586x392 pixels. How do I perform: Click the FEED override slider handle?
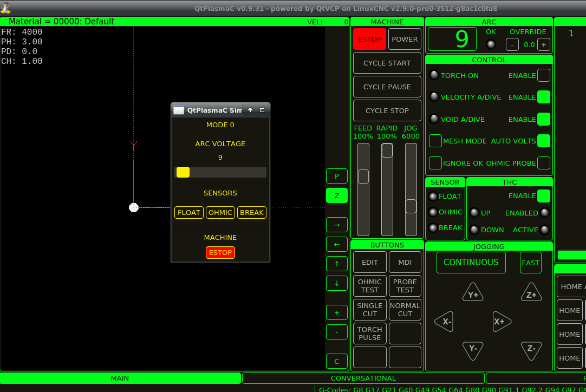coord(363,177)
